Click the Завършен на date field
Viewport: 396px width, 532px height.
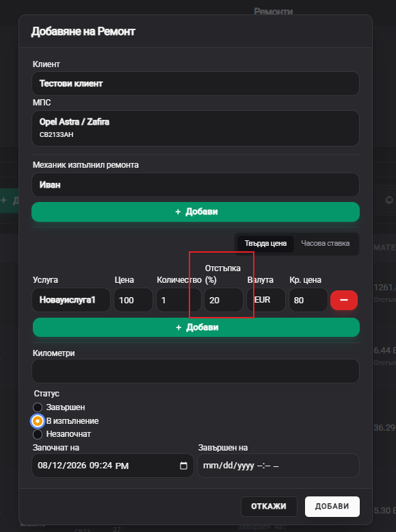coord(278,466)
